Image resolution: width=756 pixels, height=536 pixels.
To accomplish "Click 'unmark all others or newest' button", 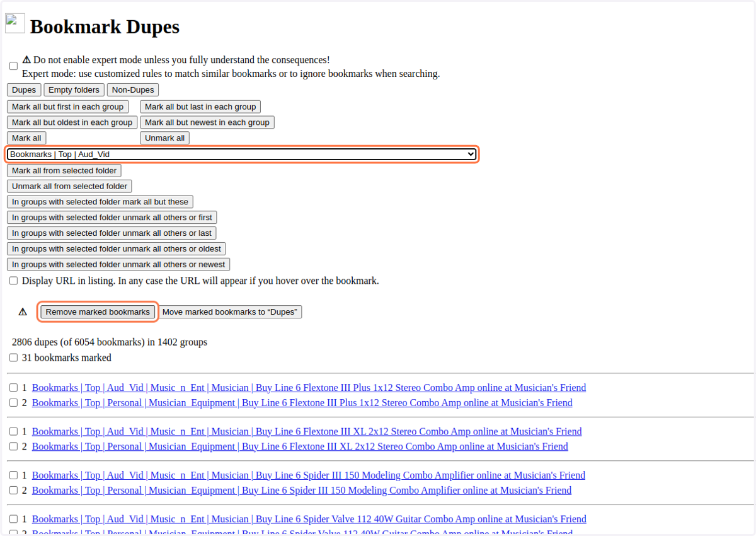I will point(118,264).
